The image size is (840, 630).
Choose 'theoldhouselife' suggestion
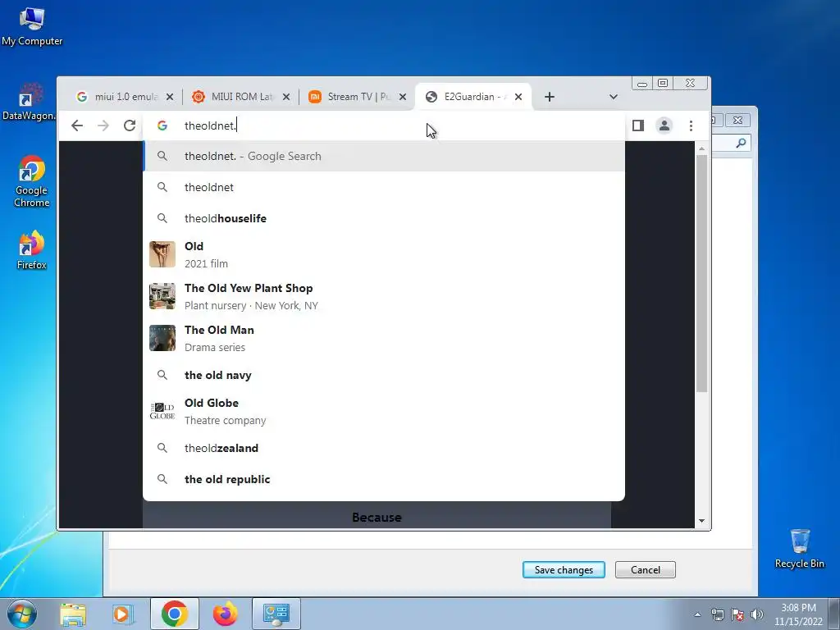click(384, 218)
